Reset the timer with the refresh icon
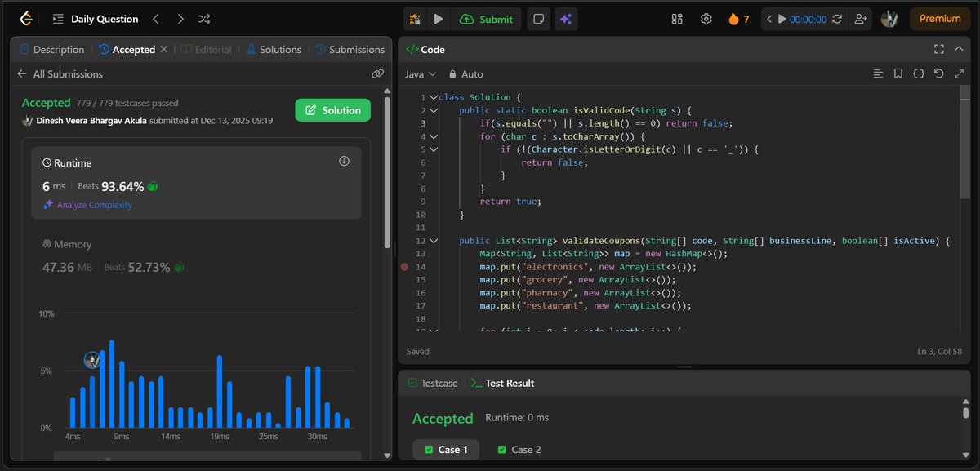Screen dimensions: 980x471 pyautogui.click(x=836, y=19)
